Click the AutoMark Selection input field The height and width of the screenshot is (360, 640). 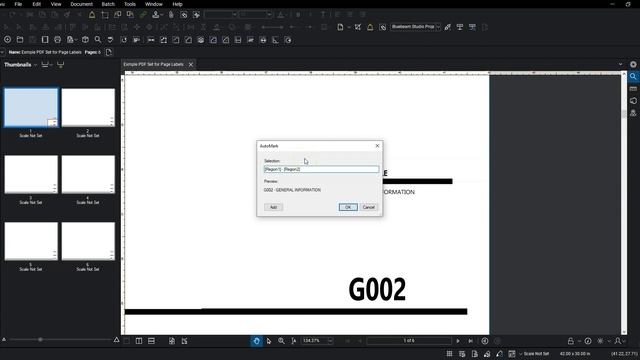click(321, 169)
